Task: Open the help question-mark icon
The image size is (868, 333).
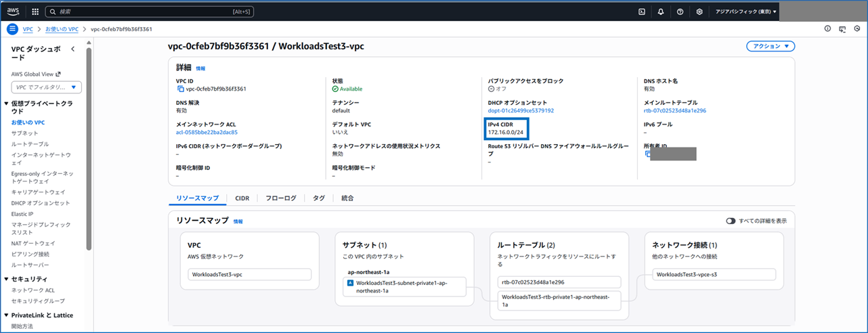Action: point(680,12)
